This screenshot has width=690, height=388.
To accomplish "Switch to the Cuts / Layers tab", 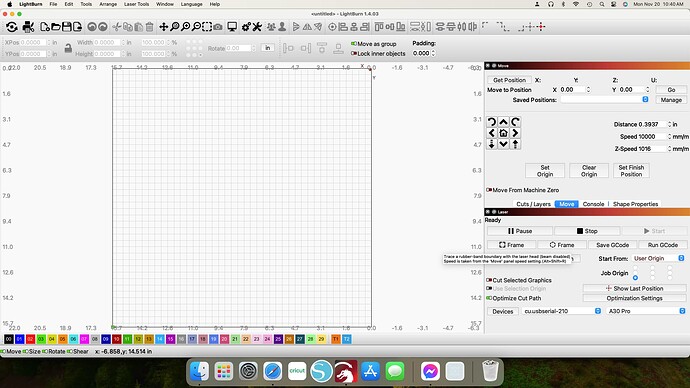I will click(x=533, y=204).
